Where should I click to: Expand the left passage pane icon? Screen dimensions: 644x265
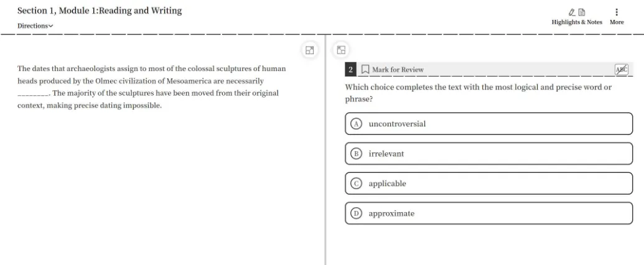coord(309,50)
